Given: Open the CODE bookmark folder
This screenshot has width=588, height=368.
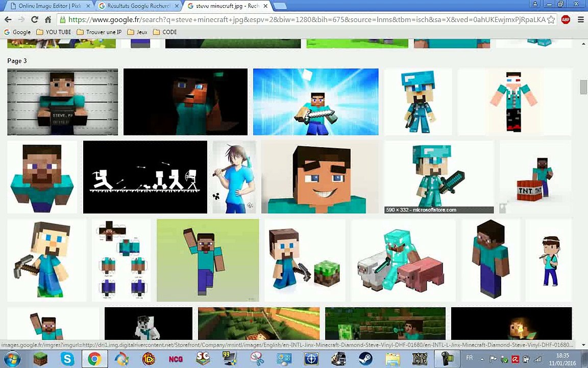Looking at the screenshot, I should 165,32.
